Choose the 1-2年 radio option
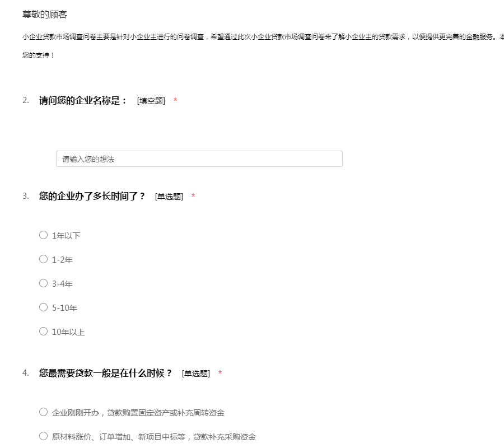Image resolution: width=504 pixels, height=448 pixels. [x=43, y=259]
